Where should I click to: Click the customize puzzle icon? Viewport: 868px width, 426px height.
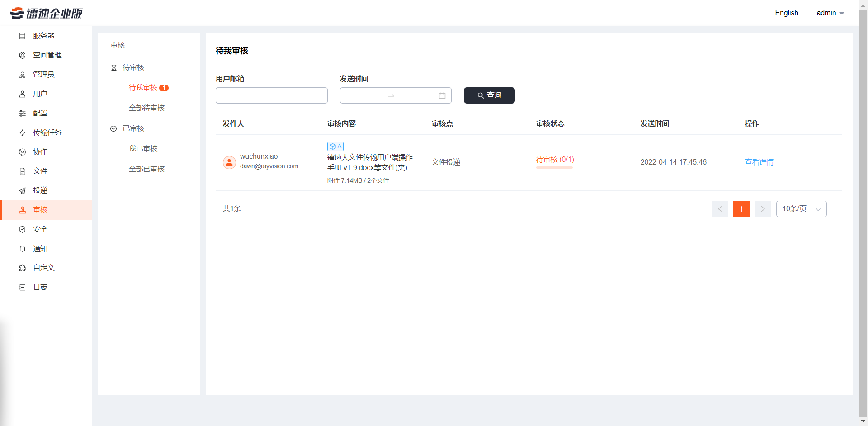pyautogui.click(x=22, y=268)
